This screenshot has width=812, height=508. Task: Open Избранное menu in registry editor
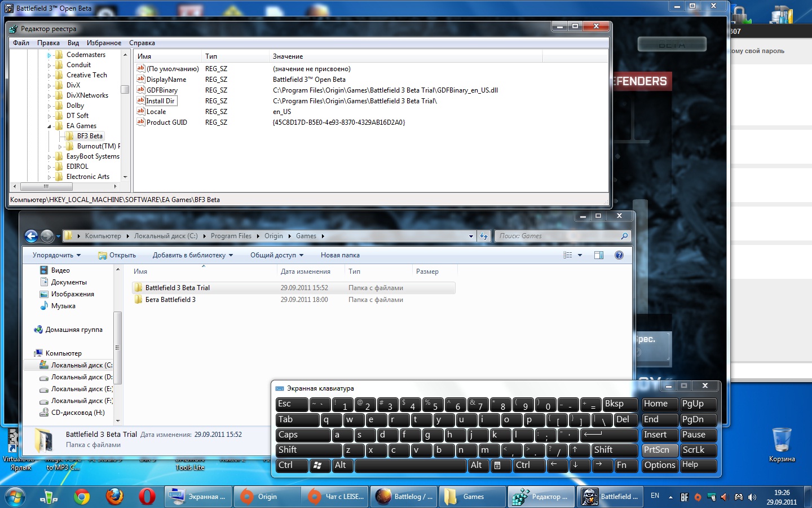(104, 43)
